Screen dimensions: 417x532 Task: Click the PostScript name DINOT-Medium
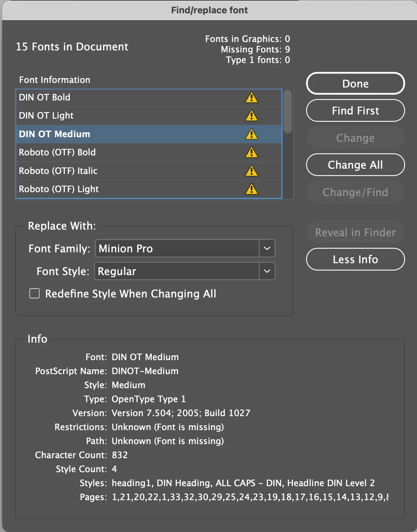tap(145, 371)
